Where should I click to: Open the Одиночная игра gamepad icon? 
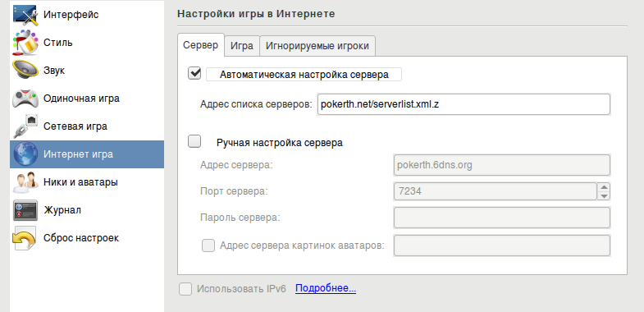click(x=25, y=99)
